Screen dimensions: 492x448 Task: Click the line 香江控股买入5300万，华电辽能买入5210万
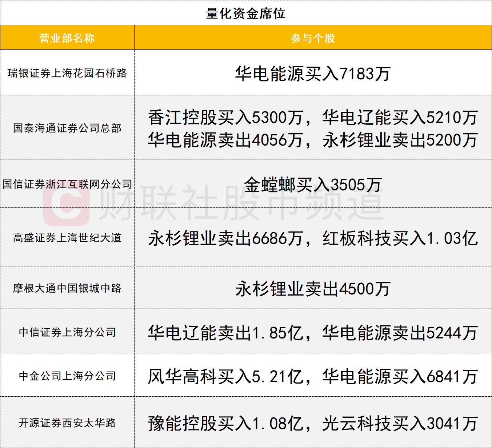tap(313, 118)
